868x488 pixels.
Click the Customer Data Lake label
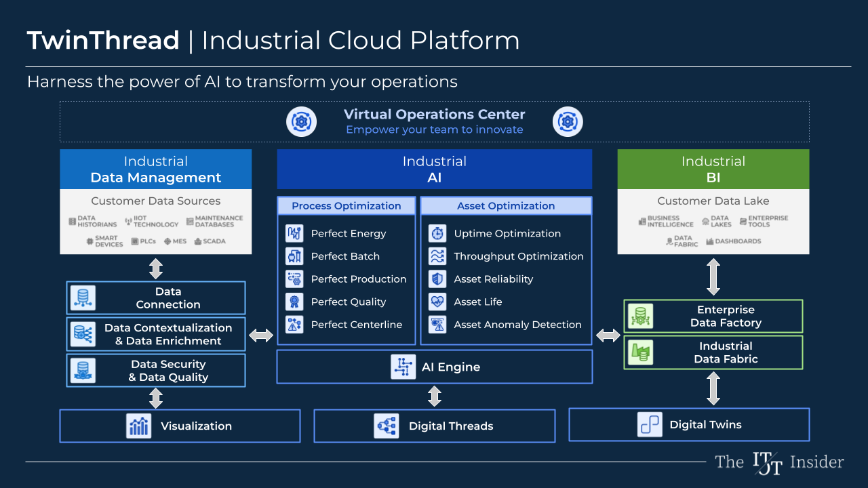click(713, 201)
